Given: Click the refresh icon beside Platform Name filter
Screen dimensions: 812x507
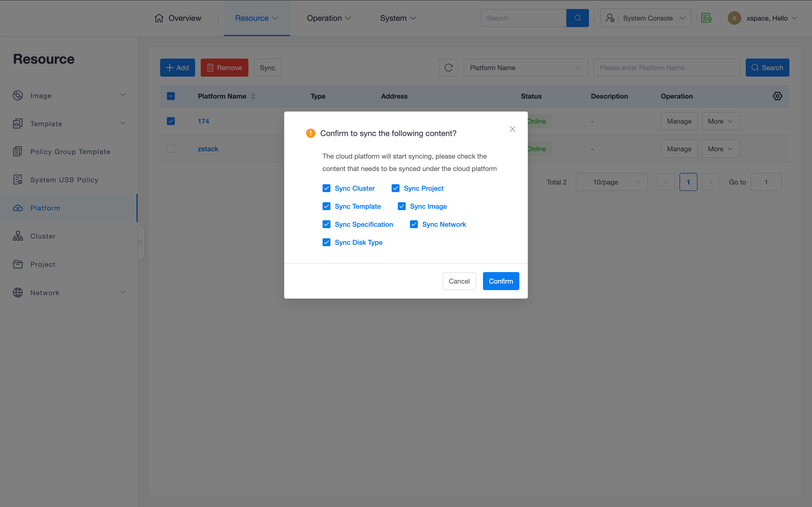Looking at the screenshot, I should pyautogui.click(x=448, y=68).
